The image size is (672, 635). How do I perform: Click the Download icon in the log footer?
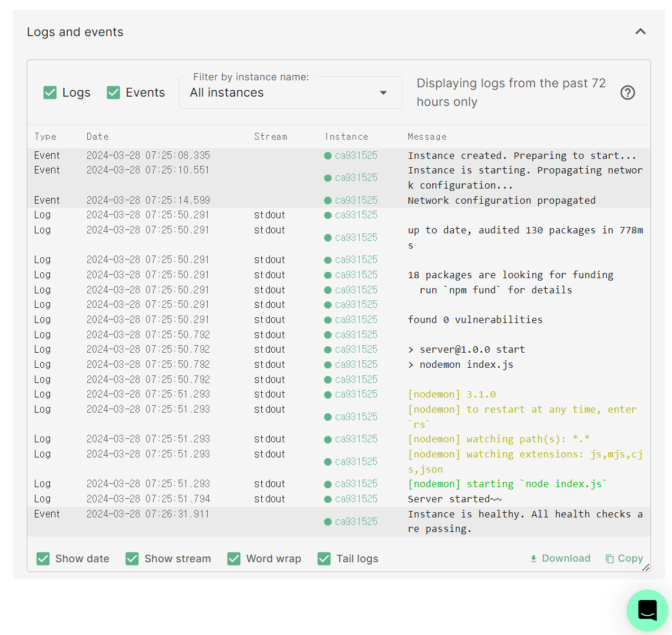[x=534, y=559]
